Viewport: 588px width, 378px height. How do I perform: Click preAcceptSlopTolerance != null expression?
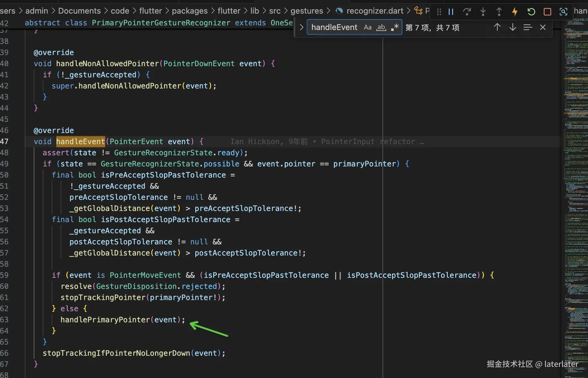pyautogui.click(x=136, y=197)
